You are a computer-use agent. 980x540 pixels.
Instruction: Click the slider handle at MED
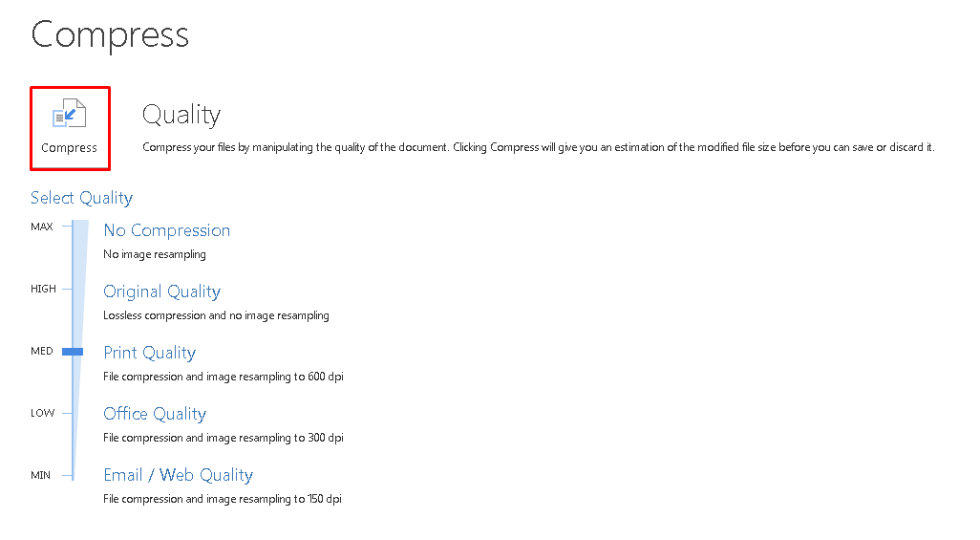73,352
